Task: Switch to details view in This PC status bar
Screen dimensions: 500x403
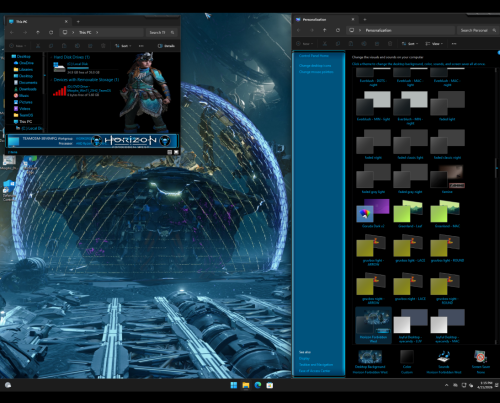Action: coord(170,152)
